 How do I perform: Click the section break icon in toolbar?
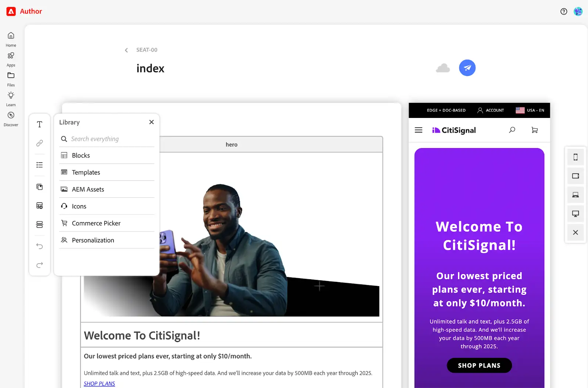tap(40, 224)
